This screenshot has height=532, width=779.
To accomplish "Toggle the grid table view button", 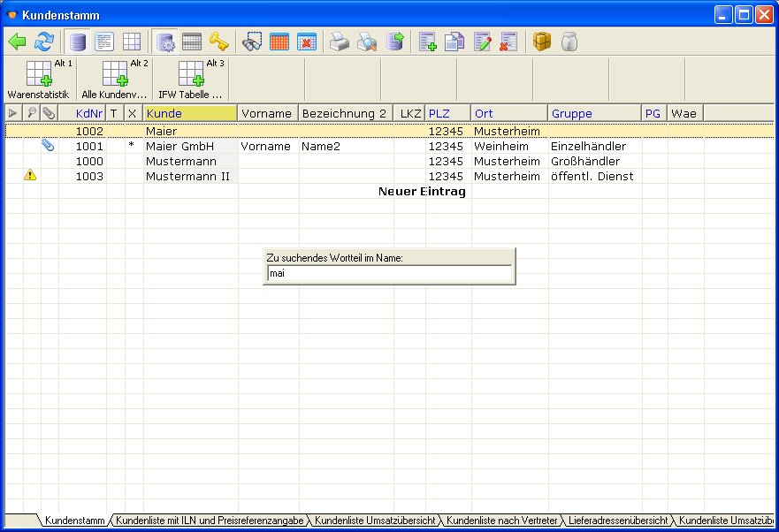I will pyautogui.click(x=131, y=42).
